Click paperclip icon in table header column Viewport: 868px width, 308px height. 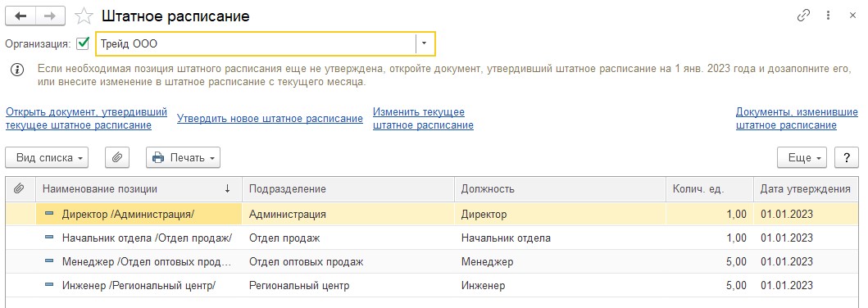(x=20, y=189)
